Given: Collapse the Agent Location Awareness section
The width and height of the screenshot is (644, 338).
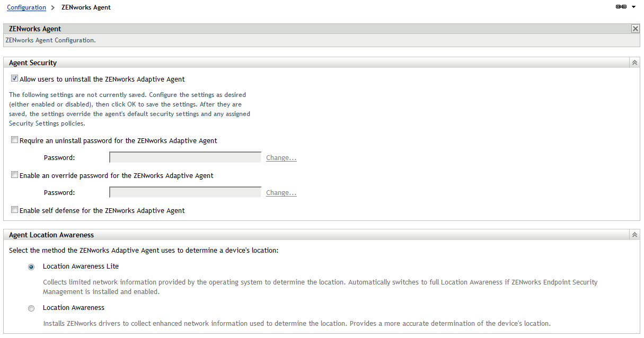Looking at the screenshot, I should tap(634, 235).
